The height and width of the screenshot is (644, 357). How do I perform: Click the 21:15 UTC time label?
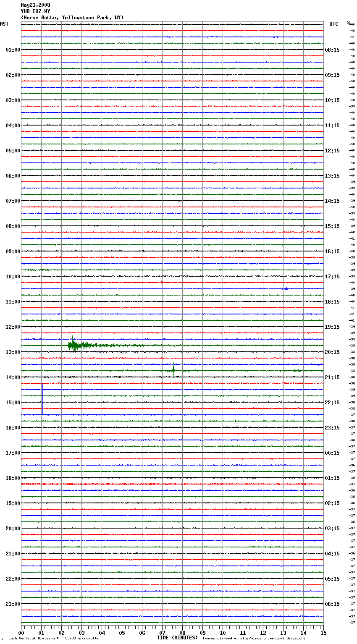pyautogui.click(x=332, y=377)
